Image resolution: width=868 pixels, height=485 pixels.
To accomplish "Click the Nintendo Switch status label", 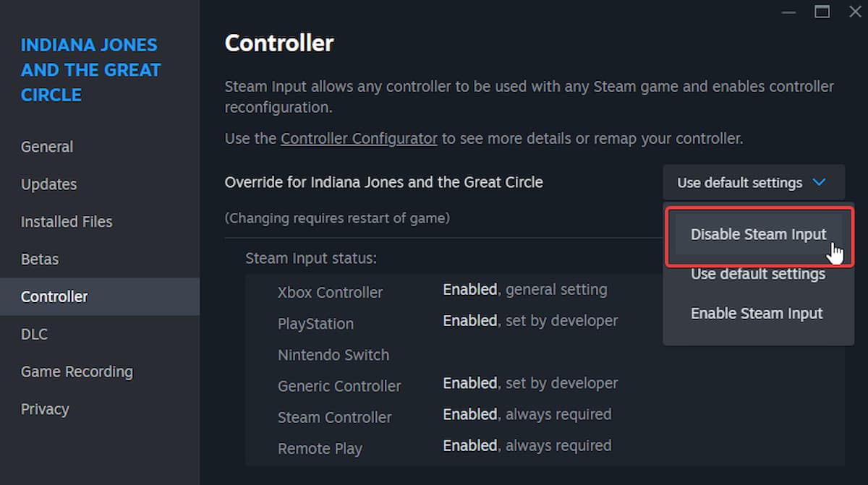I will pos(333,355).
